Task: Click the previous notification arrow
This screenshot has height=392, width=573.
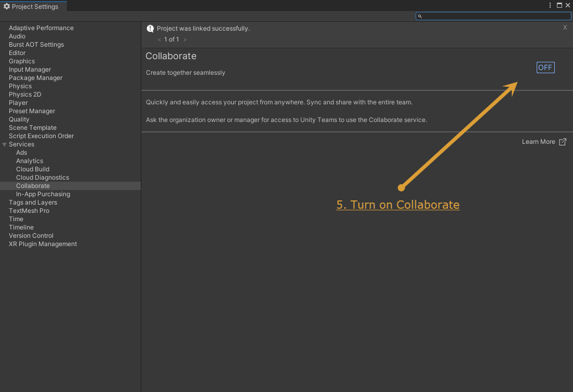Action: click(158, 39)
